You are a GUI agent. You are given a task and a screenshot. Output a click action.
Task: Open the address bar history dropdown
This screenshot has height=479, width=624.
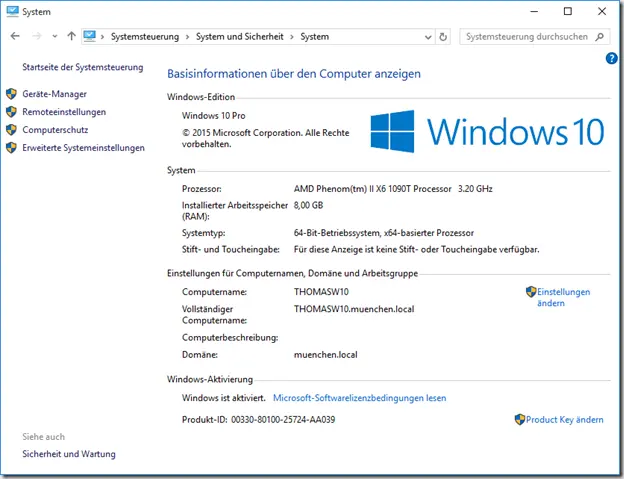click(x=428, y=37)
